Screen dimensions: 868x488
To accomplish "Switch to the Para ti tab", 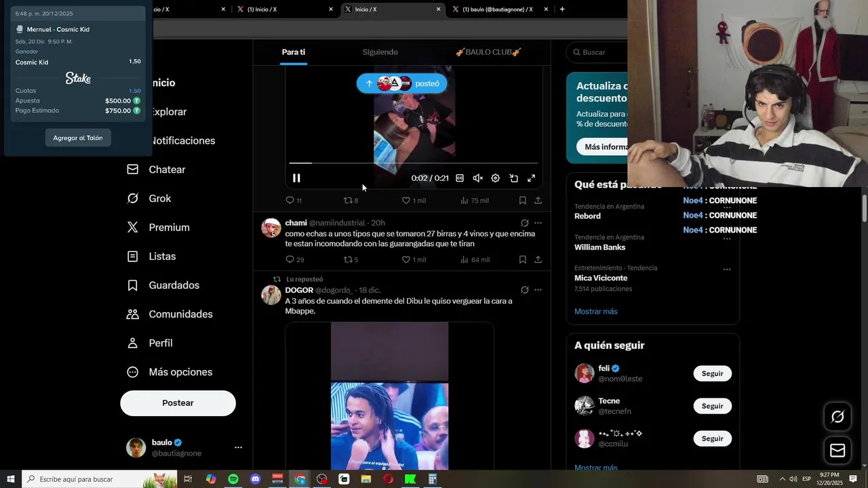I will click(294, 52).
